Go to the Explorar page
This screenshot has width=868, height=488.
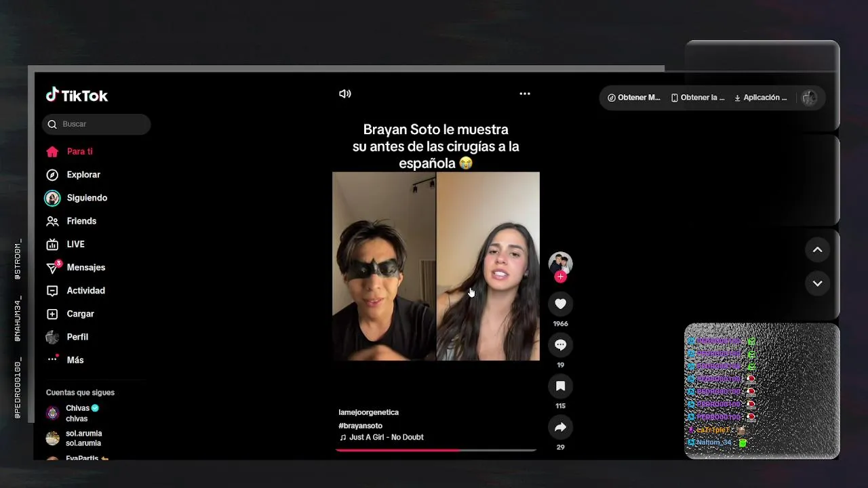83,175
